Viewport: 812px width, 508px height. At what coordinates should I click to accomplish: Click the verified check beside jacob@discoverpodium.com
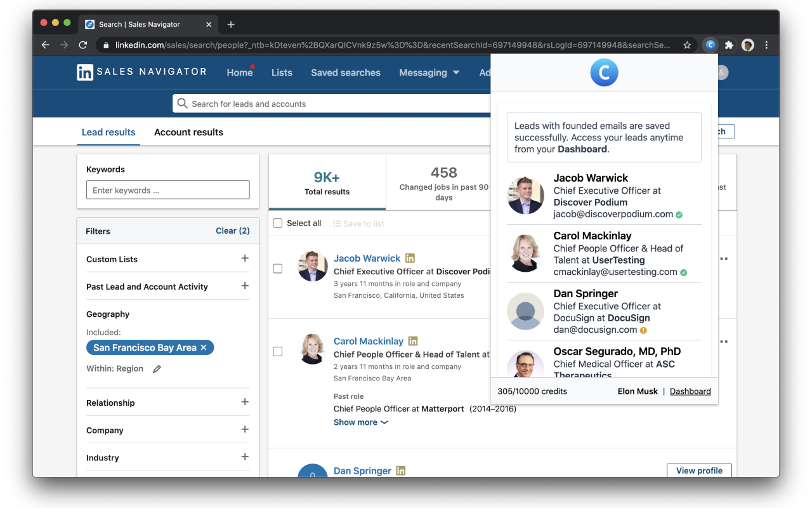(x=679, y=215)
